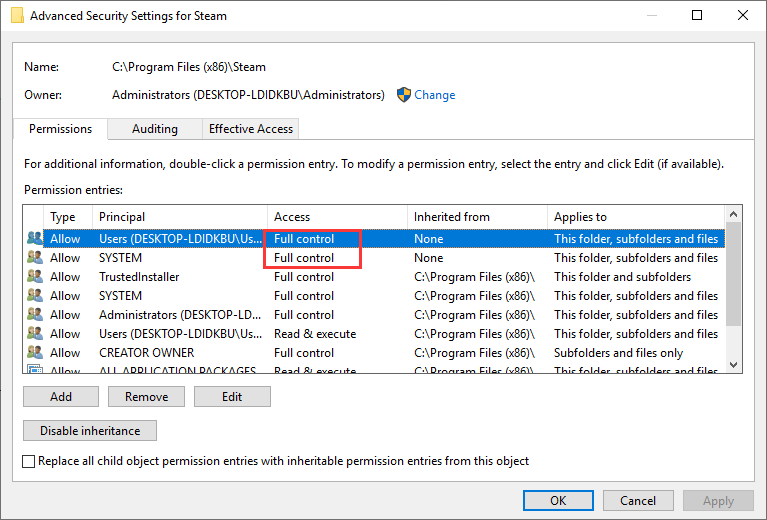Close the Advanced Security Settings window
This screenshot has height=520, width=767.
[743, 15]
